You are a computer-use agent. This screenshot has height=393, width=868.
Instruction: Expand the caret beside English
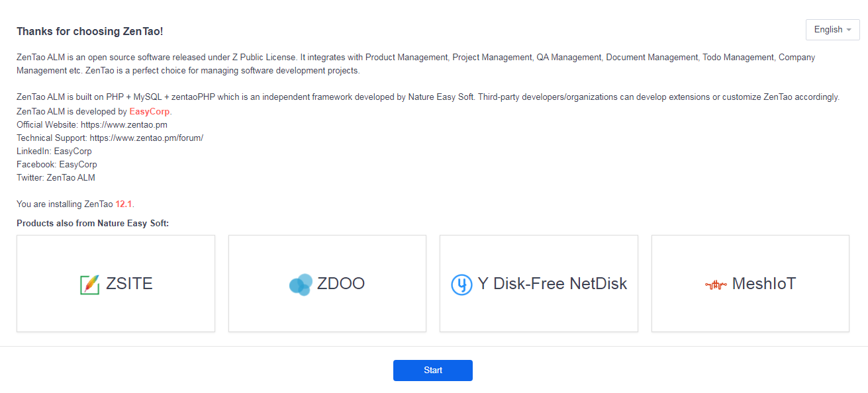pos(849,30)
